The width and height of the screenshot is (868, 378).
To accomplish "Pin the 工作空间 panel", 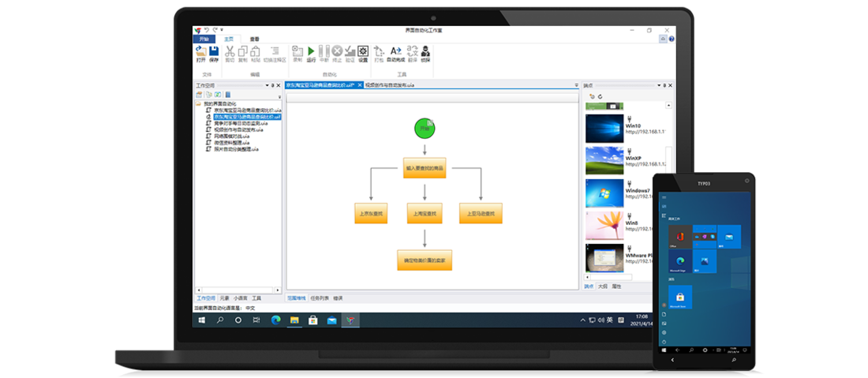I will point(272,85).
